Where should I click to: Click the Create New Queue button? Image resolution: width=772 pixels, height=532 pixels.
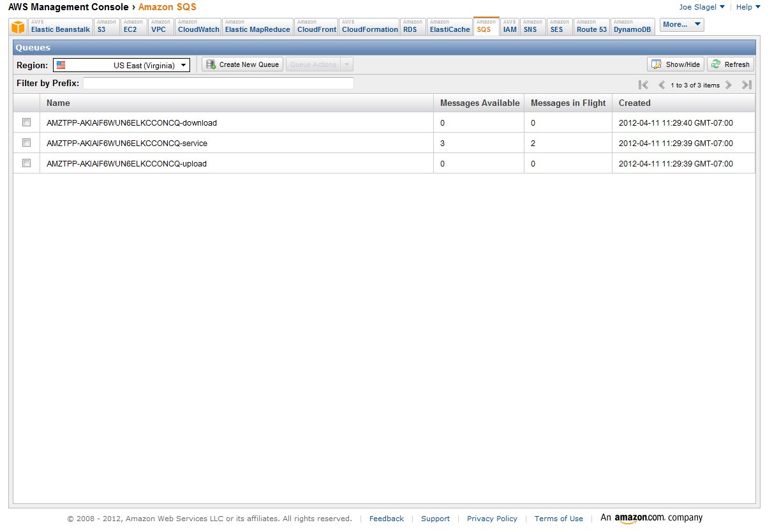click(242, 64)
